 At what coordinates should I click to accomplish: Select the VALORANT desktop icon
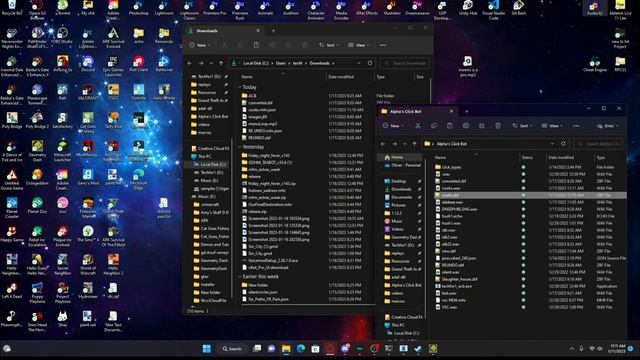pyautogui.click(x=88, y=92)
